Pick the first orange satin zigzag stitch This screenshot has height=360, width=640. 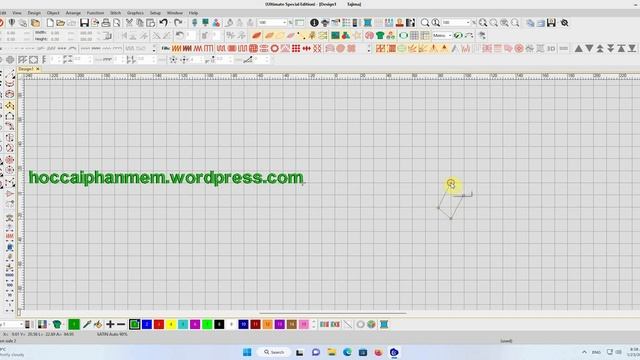coord(176,49)
